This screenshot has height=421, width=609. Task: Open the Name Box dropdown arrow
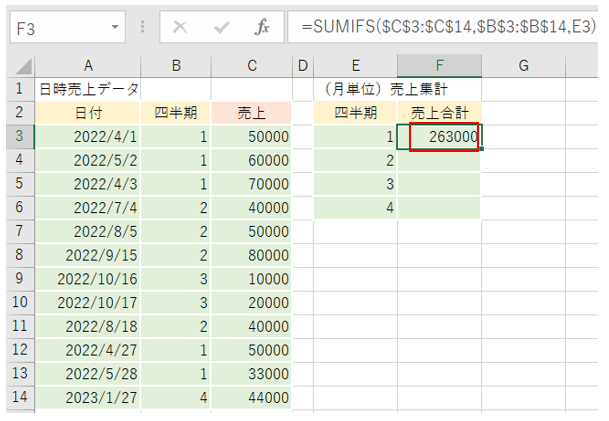(119, 28)
